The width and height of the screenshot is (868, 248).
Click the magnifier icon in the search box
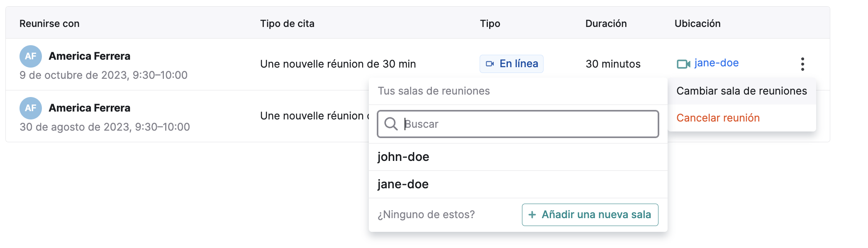pos(391,124)
